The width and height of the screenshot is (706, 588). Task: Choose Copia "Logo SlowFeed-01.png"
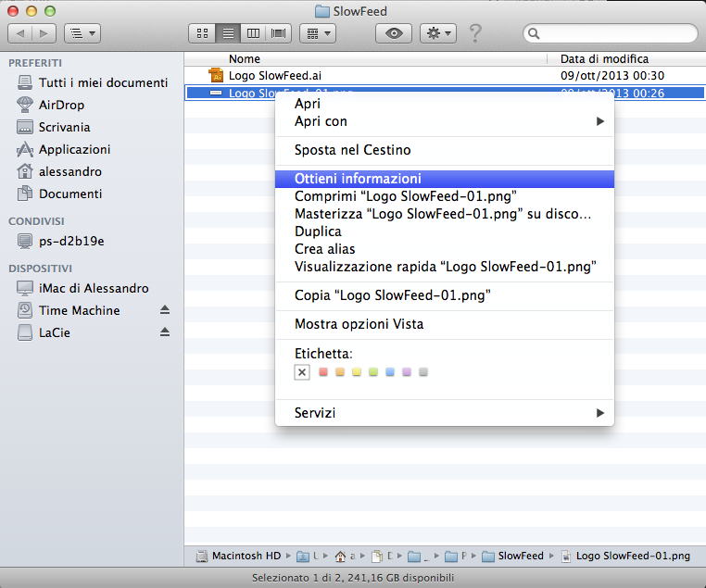(x=445, y=295)
